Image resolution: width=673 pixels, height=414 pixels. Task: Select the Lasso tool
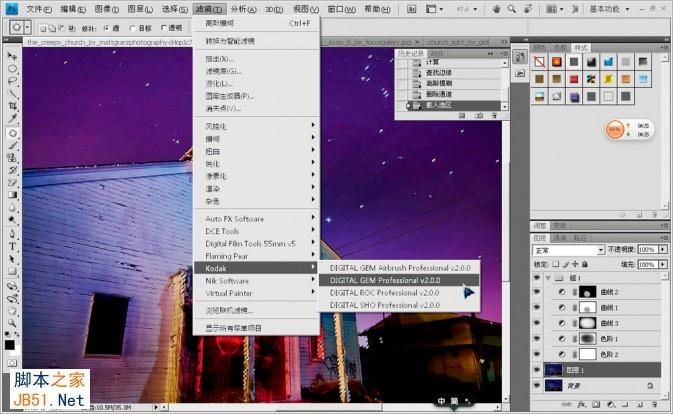[12, 81]
